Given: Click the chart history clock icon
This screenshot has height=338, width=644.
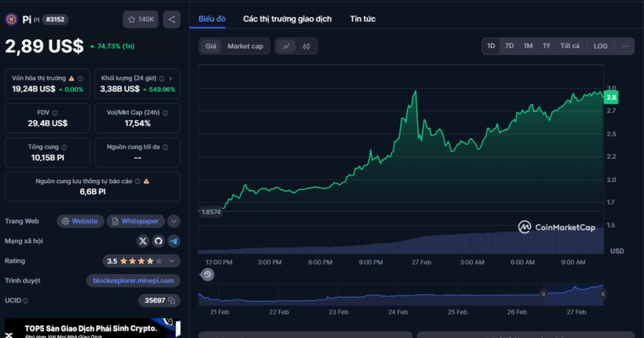Looking at the screenshot, I should [207, 274].
